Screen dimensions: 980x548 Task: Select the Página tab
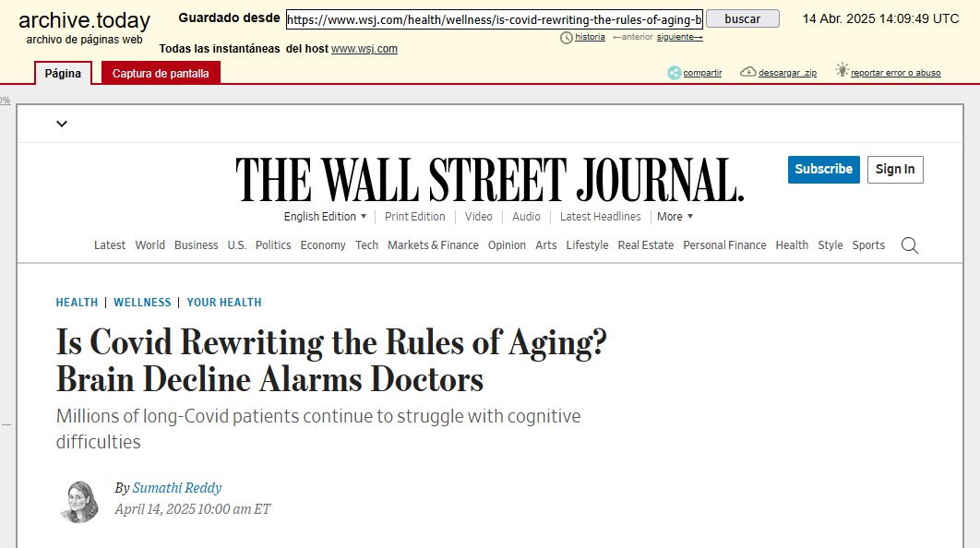click(64, 73)
